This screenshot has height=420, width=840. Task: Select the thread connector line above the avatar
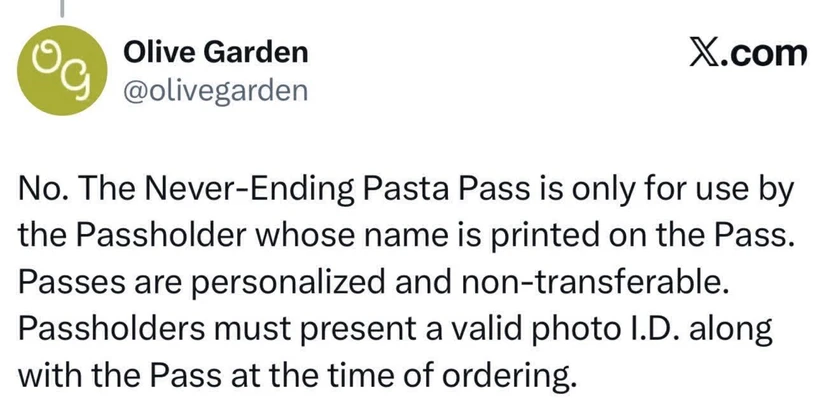click(62, 8)
